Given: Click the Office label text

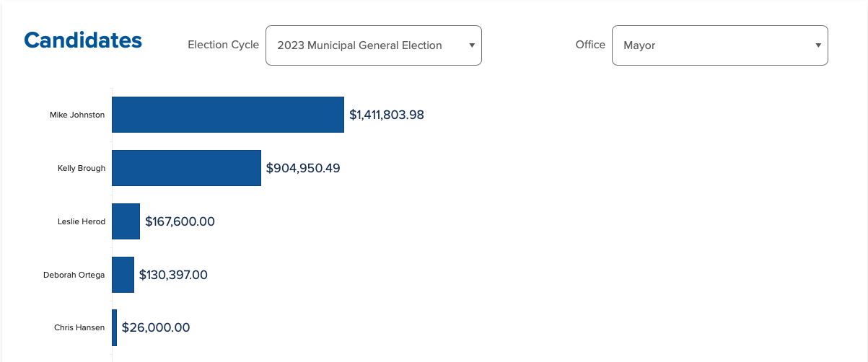Looking at the screenshot, I should 590,45.
